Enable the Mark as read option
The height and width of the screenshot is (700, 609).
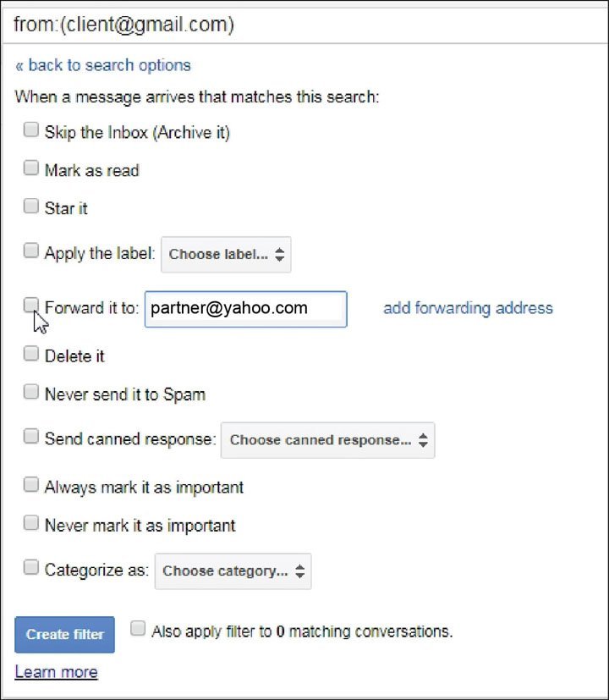click(x=31, y=168)
